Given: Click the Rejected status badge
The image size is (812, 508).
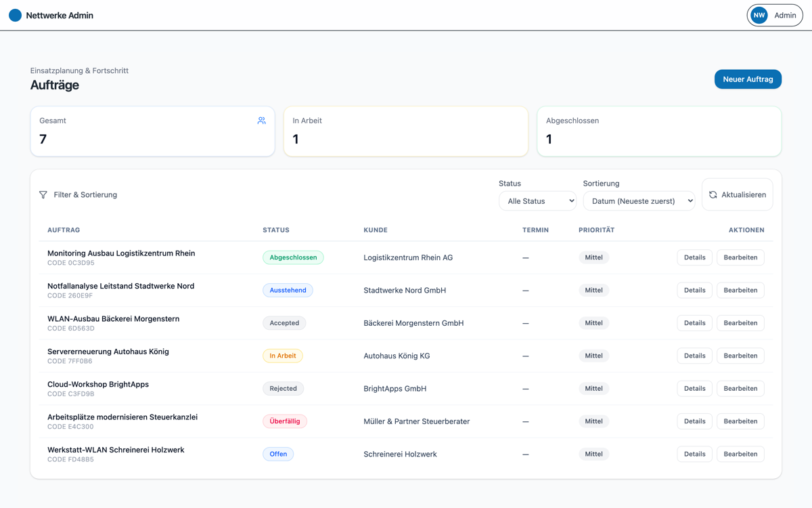Looking at the screenshot, I should pyautogui.click(x=283, y=388).
